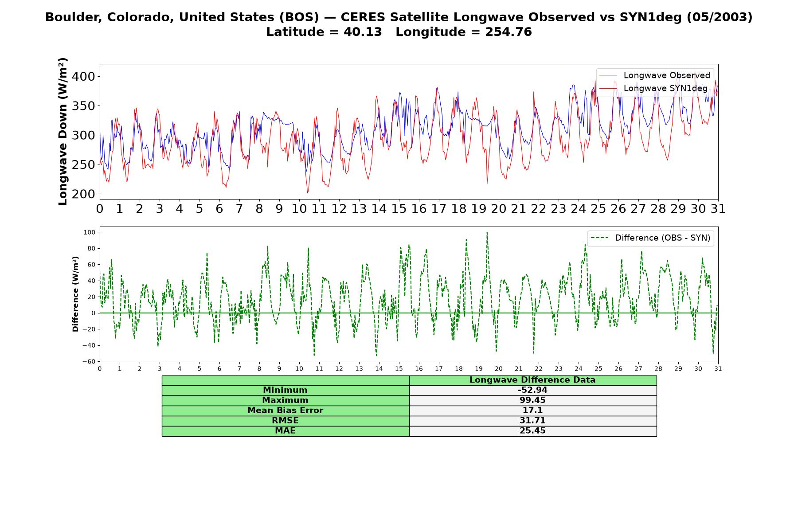
Task: Select the Difference (OBS - SYN) legend label
Action: (662, 238)
